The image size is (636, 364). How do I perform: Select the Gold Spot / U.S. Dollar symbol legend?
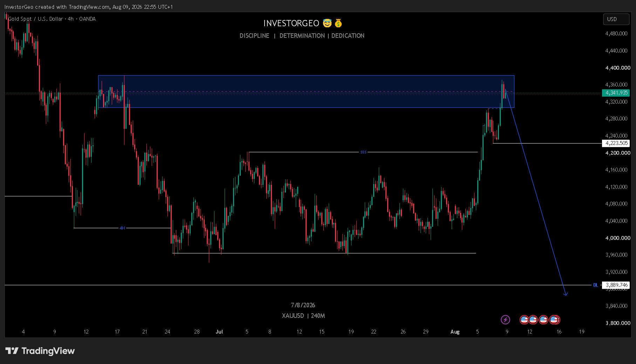[52, 19]
